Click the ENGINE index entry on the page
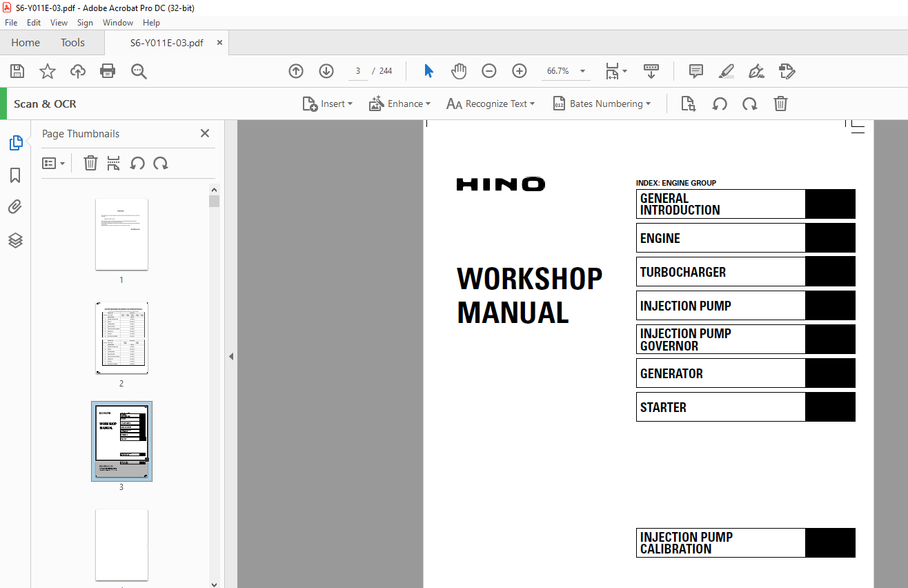908x588 pixels. click(746, 238)
